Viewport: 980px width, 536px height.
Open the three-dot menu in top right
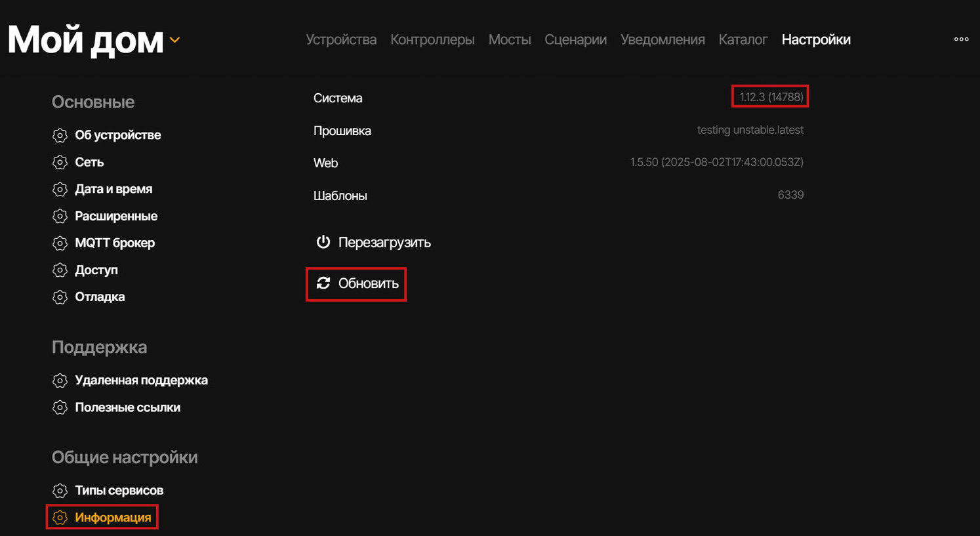click(x=961, y=39)
